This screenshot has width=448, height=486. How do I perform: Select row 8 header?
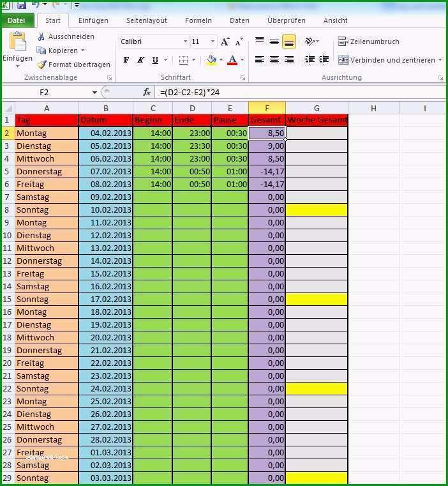(7, 210)
